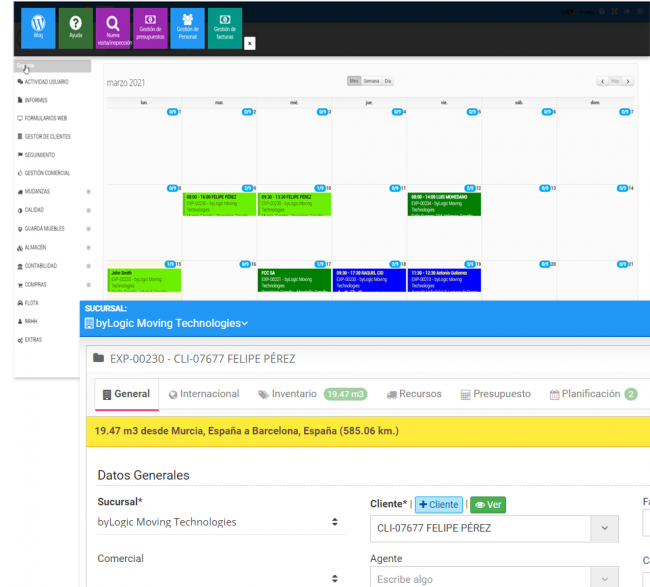Switch calendar to Día view
650x587 pixels.
click(x=387, y=81)
